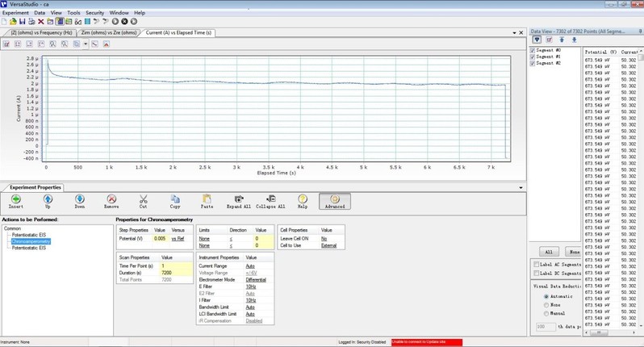The width and height of the screenshot is (644, 347).
Task: Select the Manual data reduction radio button
Action: pyautogui.click(x=546, y=313)
